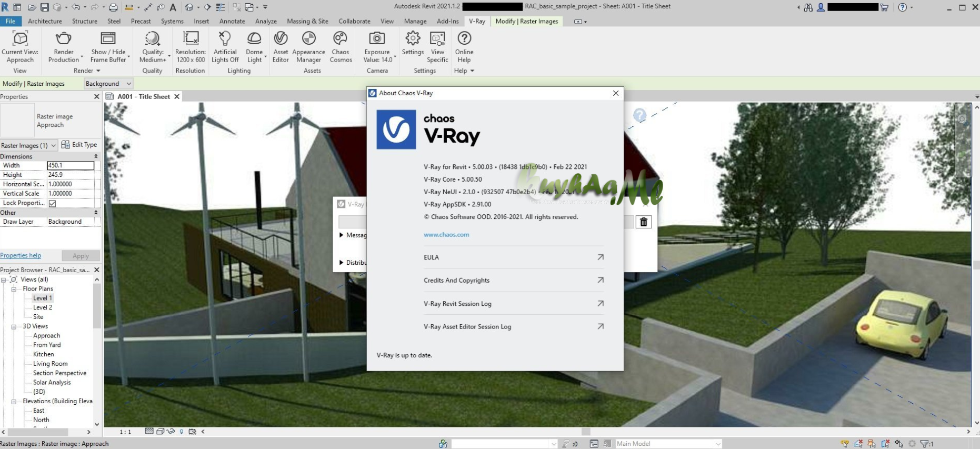Click the Properties help link
The image size is (980, 449).
21,255
